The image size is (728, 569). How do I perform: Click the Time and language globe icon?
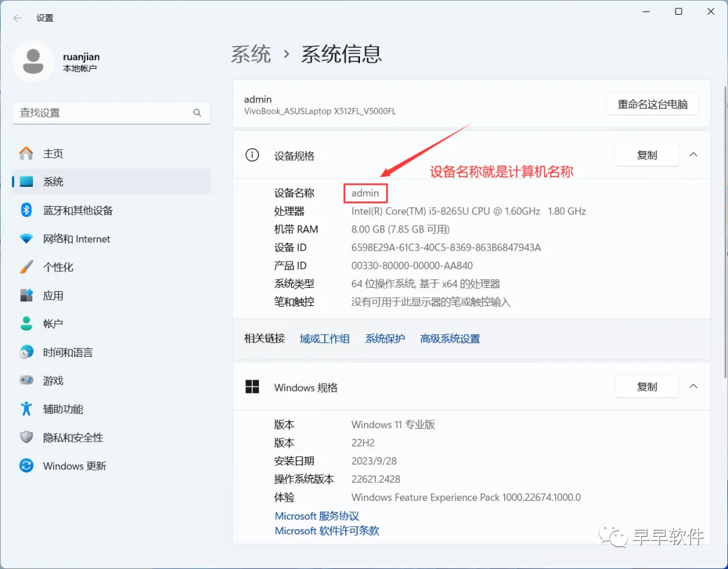[26, 352]
